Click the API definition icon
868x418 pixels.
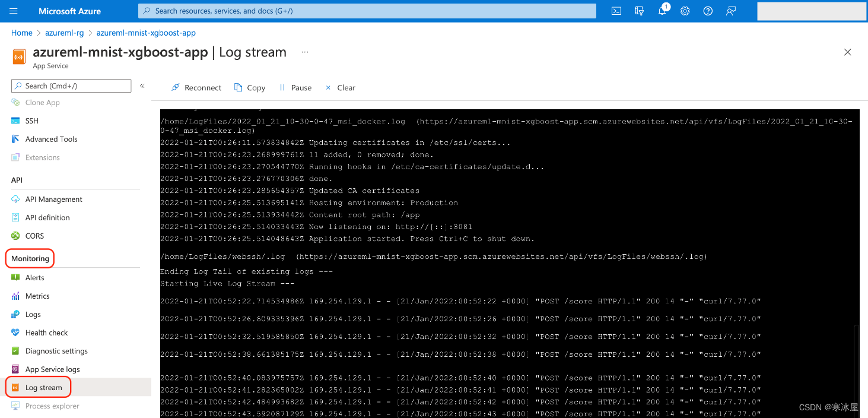pyautogui.click(x=15, y=217)
